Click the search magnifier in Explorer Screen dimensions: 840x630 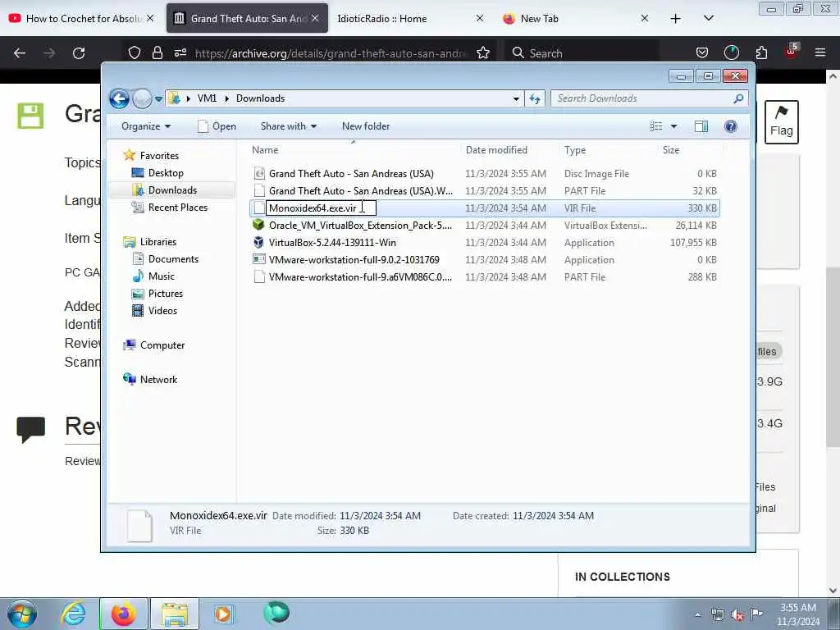pyautogui.click(x=738, y=98)
